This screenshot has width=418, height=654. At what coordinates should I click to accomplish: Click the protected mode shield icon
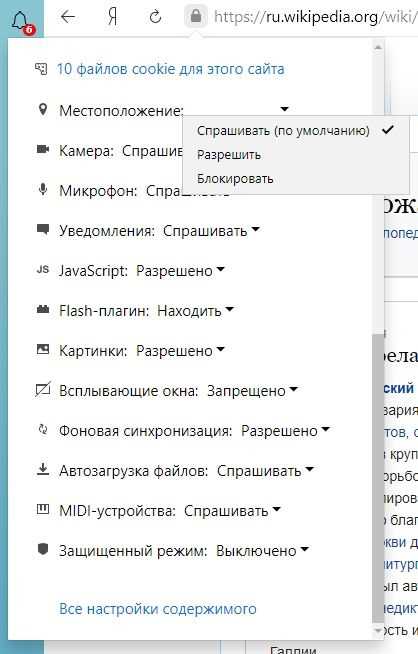[x=43, y=549]
